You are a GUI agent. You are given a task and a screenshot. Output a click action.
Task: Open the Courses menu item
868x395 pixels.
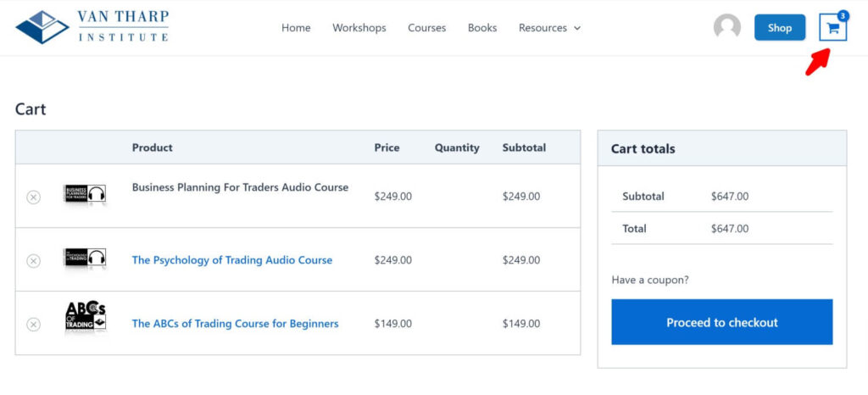click(427, 28)
